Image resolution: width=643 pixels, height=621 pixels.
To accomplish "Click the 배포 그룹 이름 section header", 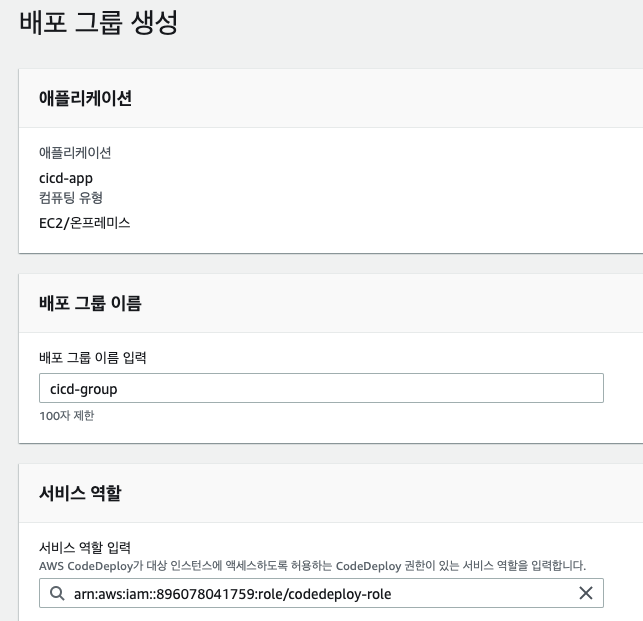I will click(90, 304).
